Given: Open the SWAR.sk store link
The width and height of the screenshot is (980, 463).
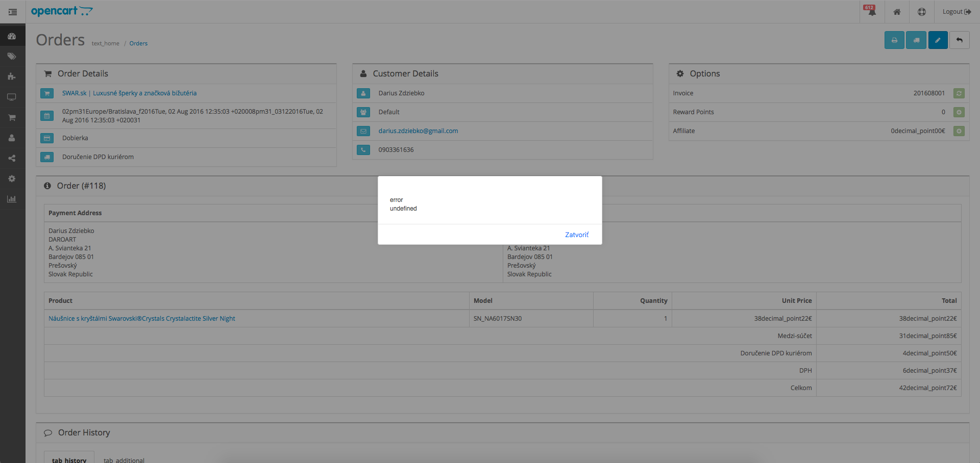Looking at the screenshot, I should [129, 93].
